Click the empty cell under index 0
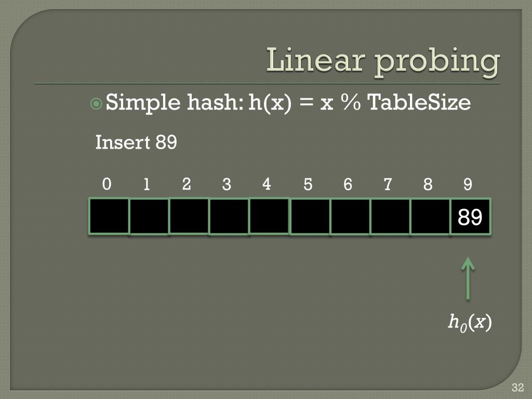The image size is (532, 399). tap(109, 216)
